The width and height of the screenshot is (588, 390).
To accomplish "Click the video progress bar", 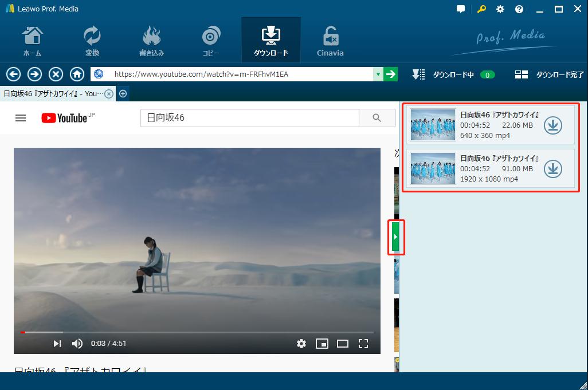I will pos(197,332).
